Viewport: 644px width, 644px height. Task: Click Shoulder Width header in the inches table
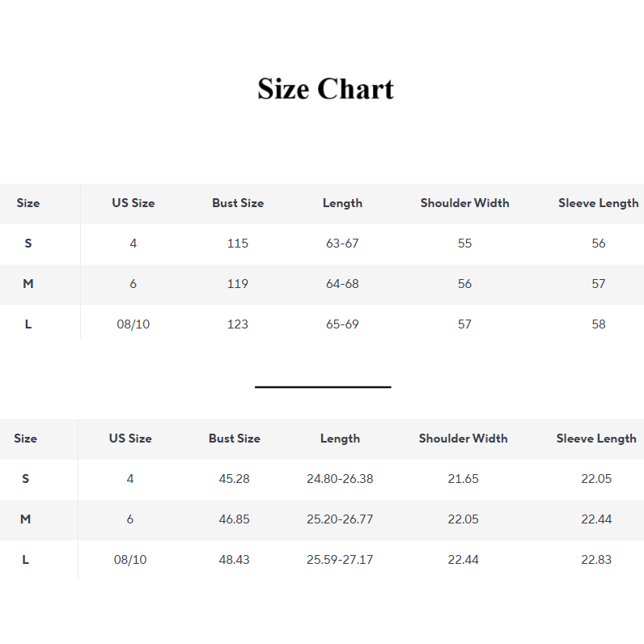[463, 439]
